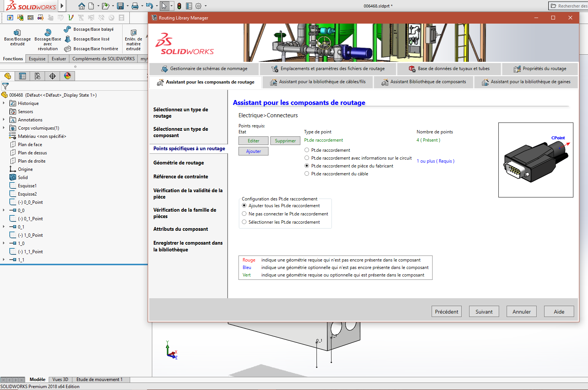Click the Open file folder icon

click(105, 6)
